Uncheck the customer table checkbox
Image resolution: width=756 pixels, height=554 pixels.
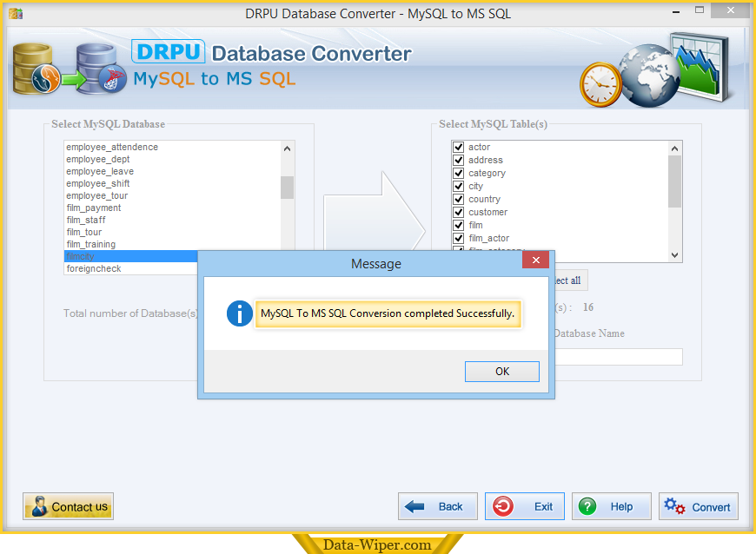point(458,213)
